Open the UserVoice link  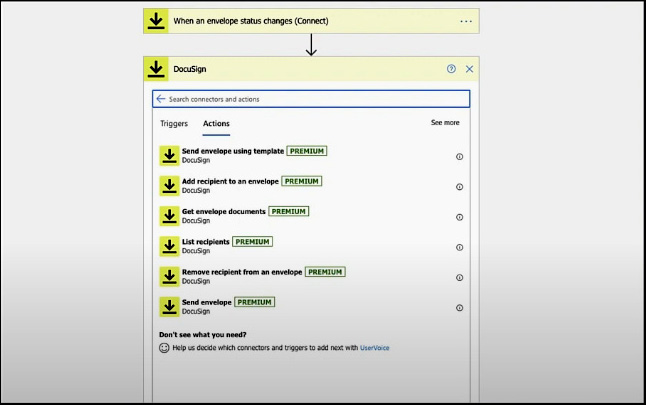pos(374,348)
